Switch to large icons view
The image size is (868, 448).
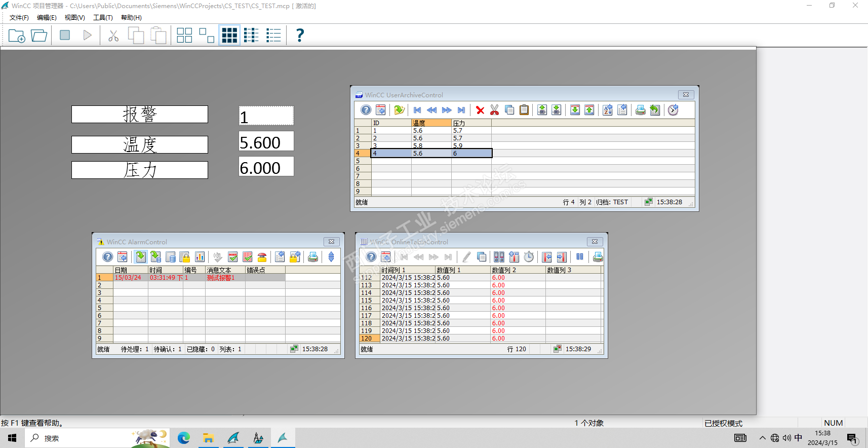tap(184, 35)
